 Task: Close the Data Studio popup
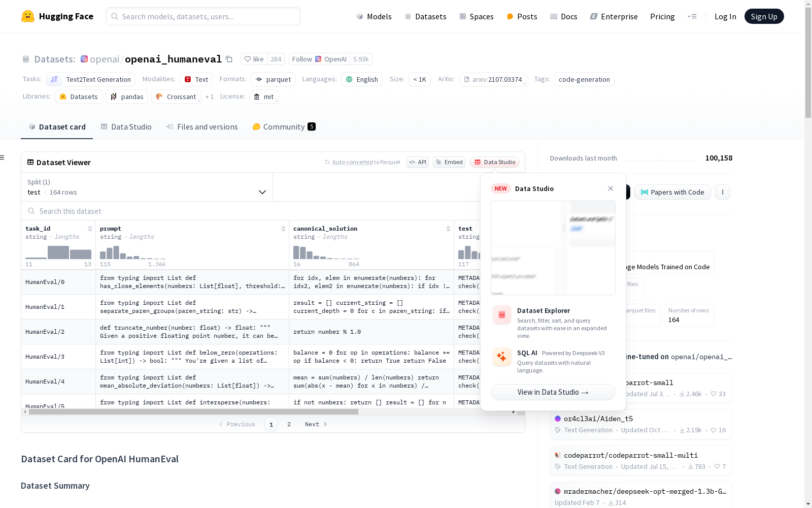coord(611,188)
